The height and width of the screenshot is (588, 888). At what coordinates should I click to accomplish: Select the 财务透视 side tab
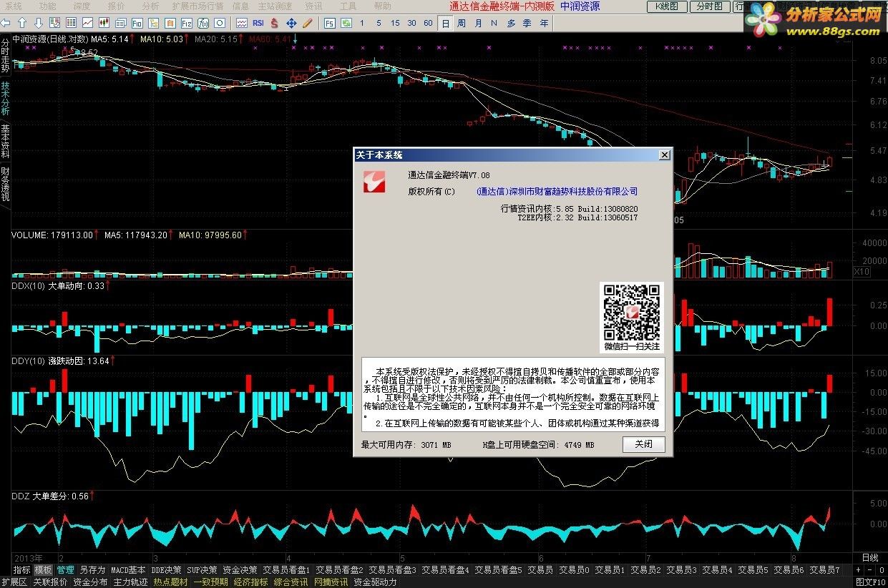pyautogui.click(x=6, y=184)
